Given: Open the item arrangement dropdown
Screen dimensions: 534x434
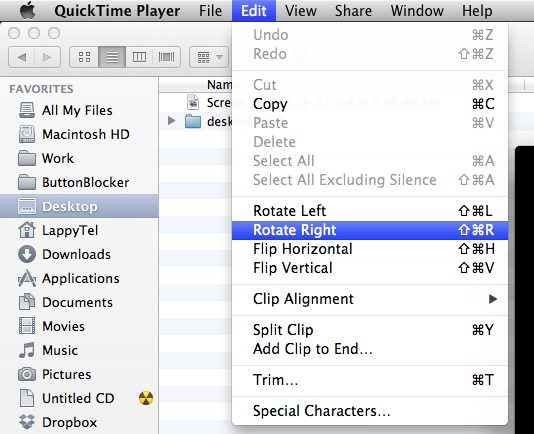Looking at the screenshot, I should [x=209, y=57].
